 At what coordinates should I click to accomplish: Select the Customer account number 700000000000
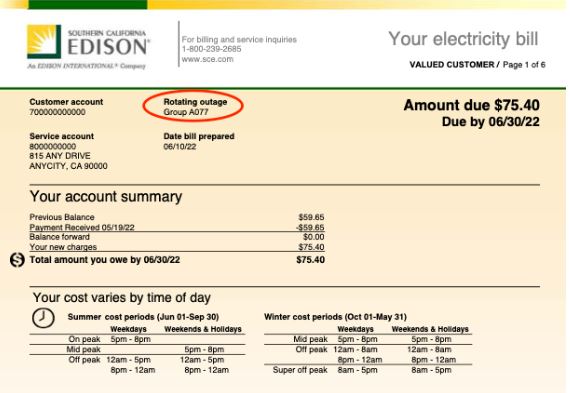(57, 112)
